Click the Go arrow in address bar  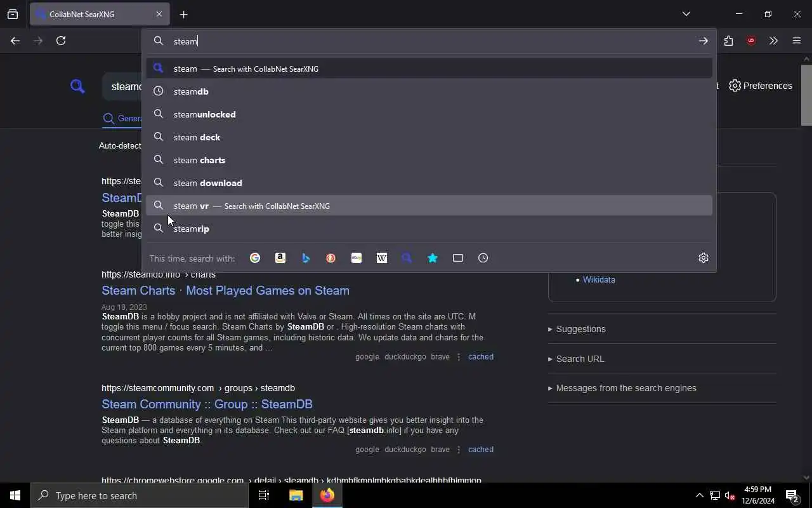coord(704,41)
